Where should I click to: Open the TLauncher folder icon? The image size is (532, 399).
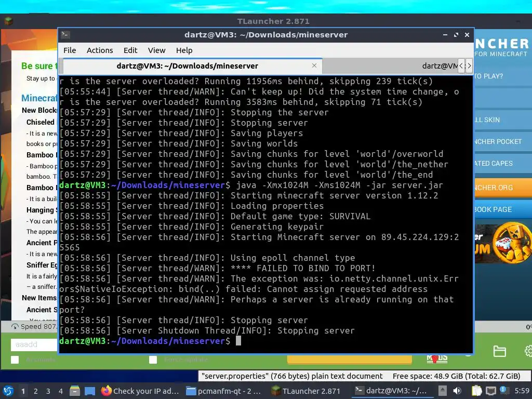click(499, 351)
